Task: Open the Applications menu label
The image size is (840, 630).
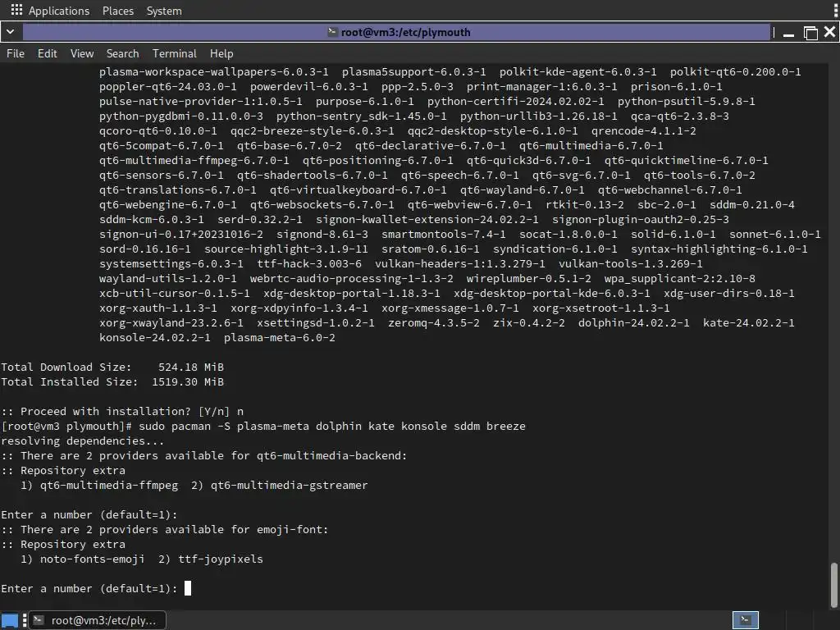Action: (59, 11)
